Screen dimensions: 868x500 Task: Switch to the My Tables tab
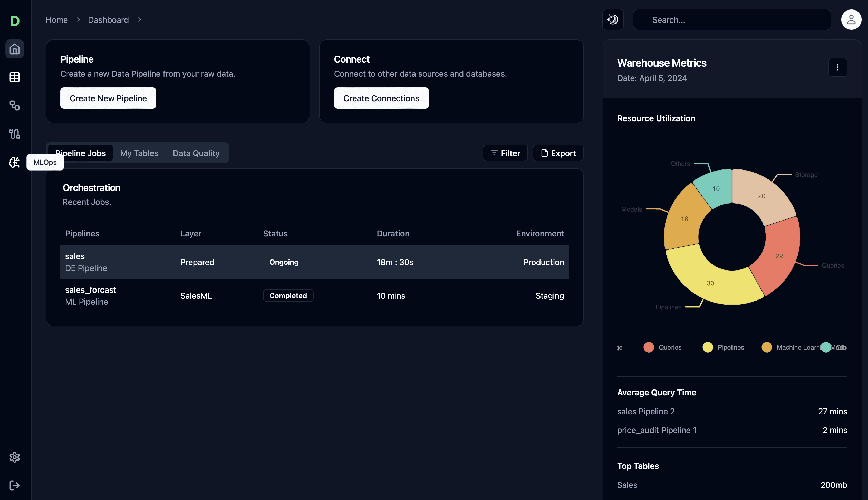click(x=139, y=153)
